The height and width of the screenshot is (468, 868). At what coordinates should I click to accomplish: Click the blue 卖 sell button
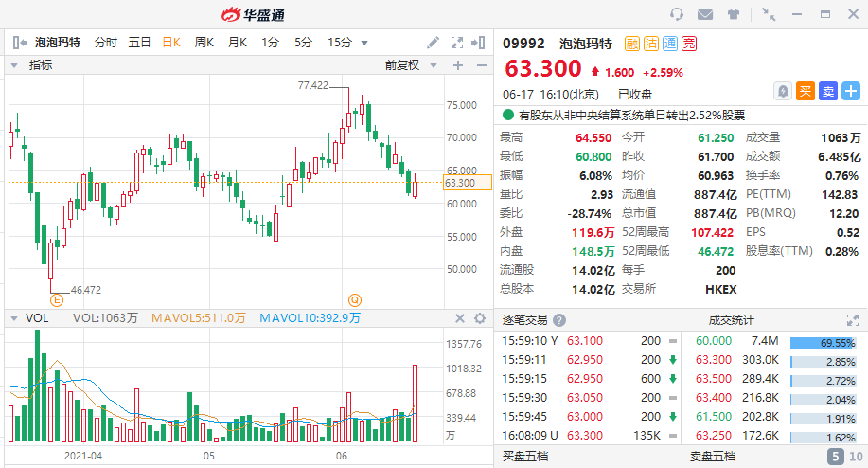click(x=828, y=91)
